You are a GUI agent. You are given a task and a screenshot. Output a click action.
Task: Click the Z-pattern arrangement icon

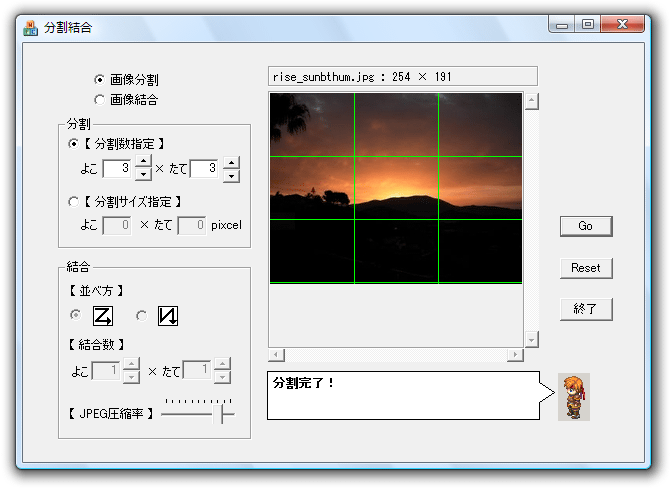pyautogui.click(x=103, y=316)
